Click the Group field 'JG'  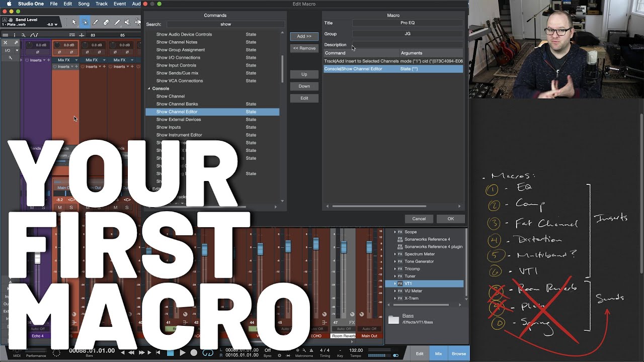pyautogui.click(x=408, y=34)
